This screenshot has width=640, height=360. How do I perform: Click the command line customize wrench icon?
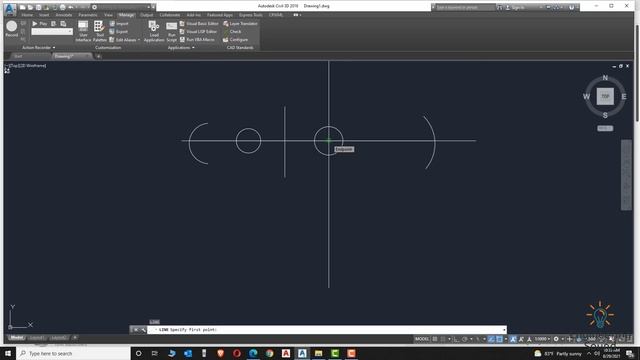point(143,329)
